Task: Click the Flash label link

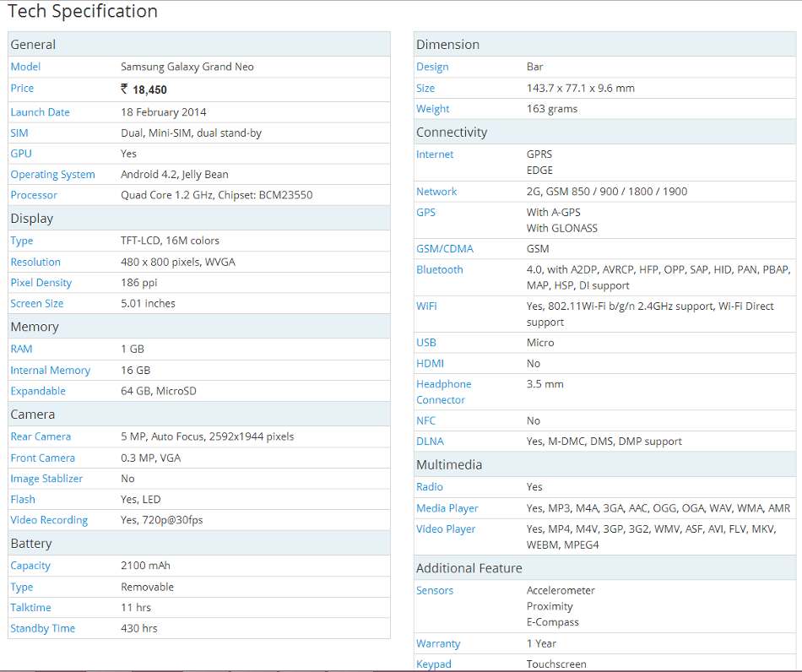Action: click(23, 499)
